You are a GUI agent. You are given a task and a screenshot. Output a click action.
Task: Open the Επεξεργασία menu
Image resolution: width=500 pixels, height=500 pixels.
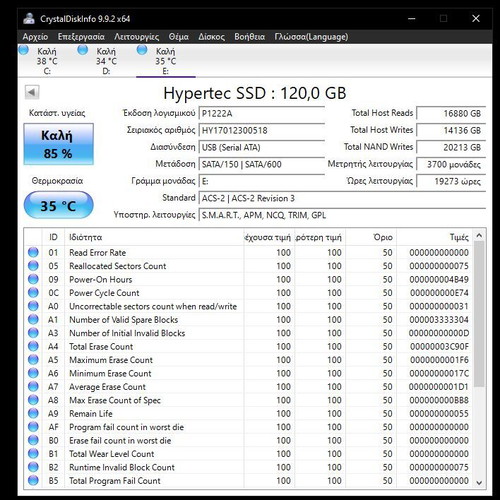pos(81,37)
